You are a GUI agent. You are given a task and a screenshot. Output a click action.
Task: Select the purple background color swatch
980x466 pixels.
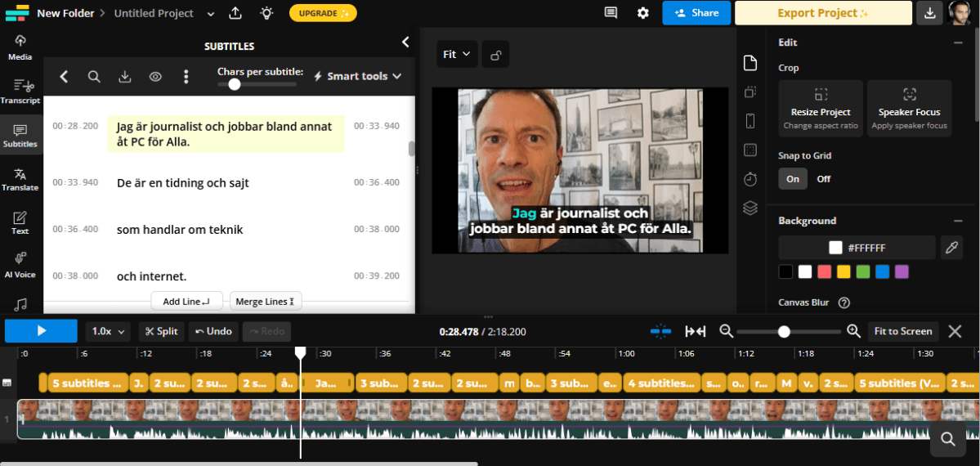902,271
